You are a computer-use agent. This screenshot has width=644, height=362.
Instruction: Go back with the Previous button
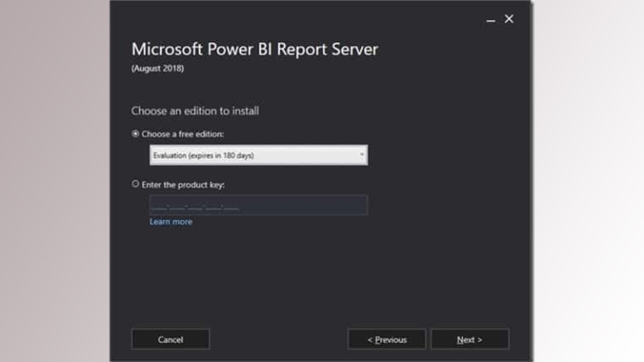387,339
